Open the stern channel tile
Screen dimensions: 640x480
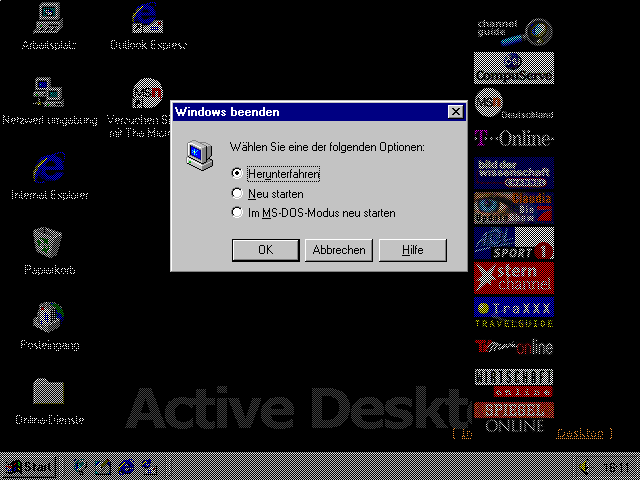[x=513, y=277]
